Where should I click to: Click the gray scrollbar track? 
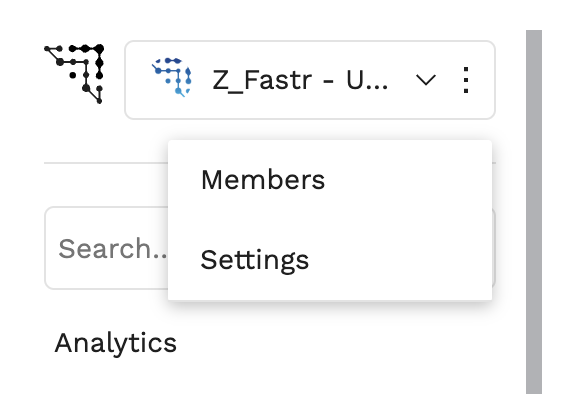click(x=534, y=212)
